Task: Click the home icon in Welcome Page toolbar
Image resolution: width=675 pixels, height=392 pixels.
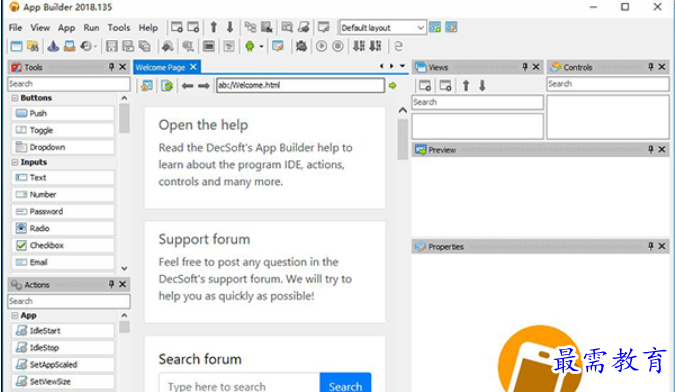Action: click(147, 86)
